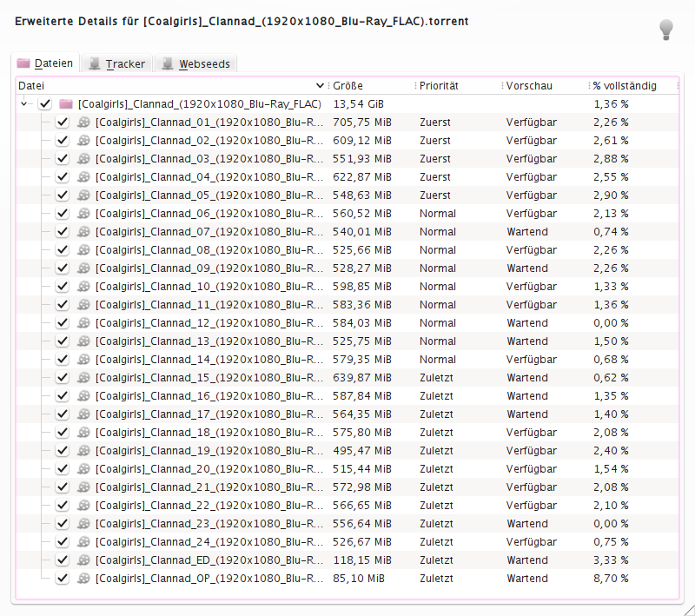This screenshot has width=695, height=616.
Task: Click the file icon for Clannad_ED
Action: click(83, 560)
